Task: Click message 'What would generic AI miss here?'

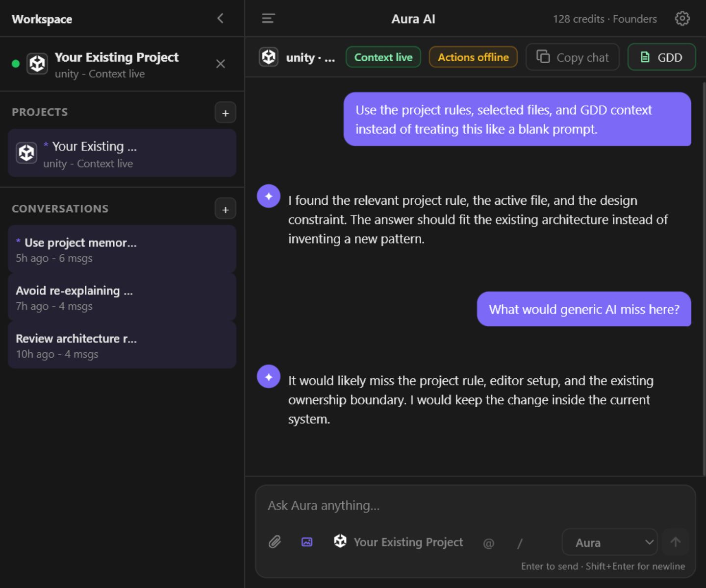Action: (584, 309)
